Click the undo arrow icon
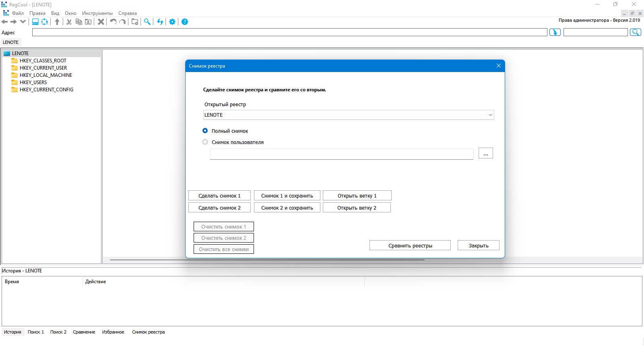 (113, 22)
